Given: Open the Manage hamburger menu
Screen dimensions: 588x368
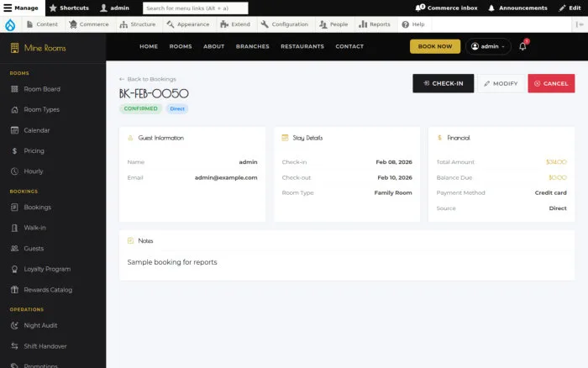Looking at the screenshot, I should pyautogui.click(x=21, y=8).
